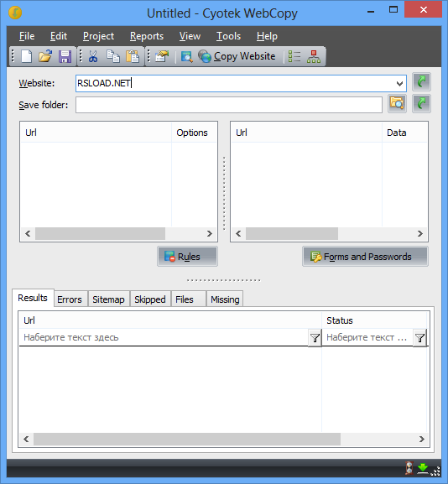The image size is (448, 484).
Task: Start Copy Website from the toolbar
Action: (237, 56)
